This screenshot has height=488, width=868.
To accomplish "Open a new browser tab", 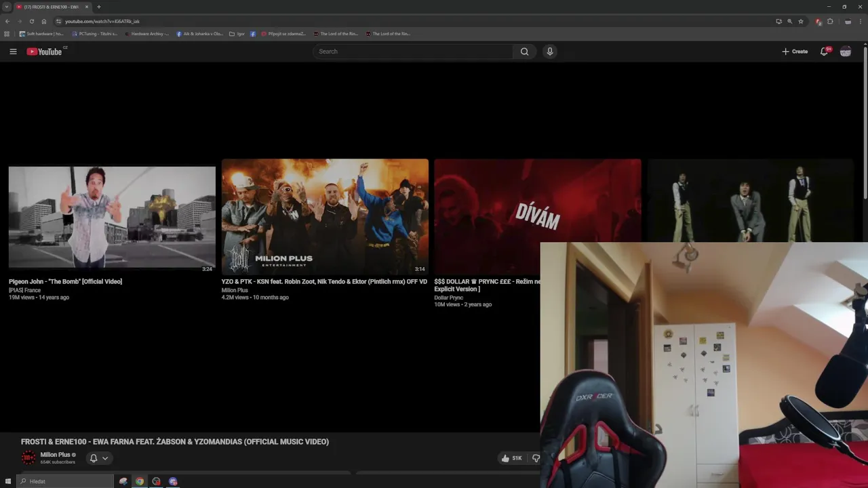I will pyautogui.click(x=99, y=7).
